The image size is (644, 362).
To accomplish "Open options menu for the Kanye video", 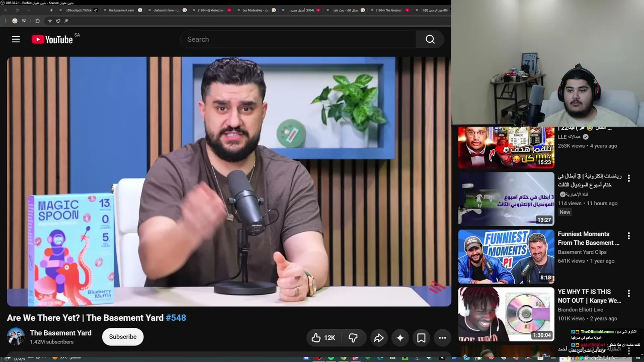I will coord(628,294).
